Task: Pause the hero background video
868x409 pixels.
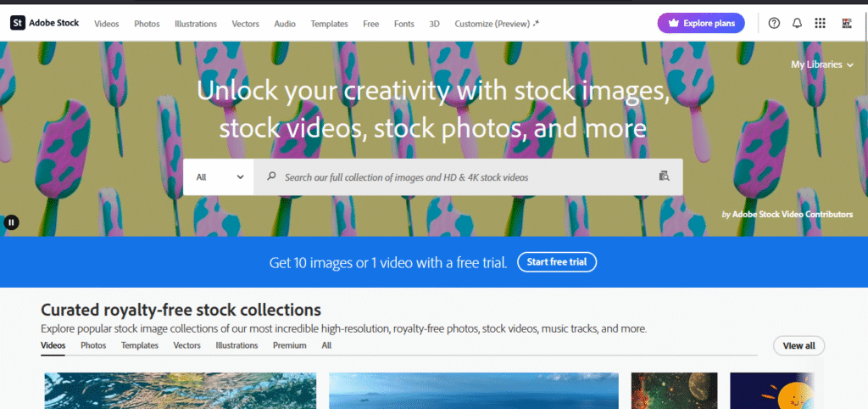Action: coord(11,222)
